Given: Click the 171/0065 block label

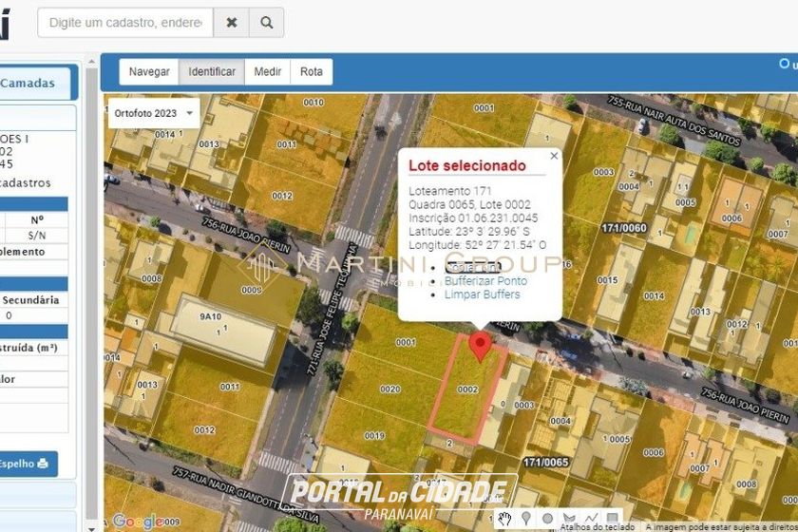Looking at the screenshot, I should click(546, 463).
